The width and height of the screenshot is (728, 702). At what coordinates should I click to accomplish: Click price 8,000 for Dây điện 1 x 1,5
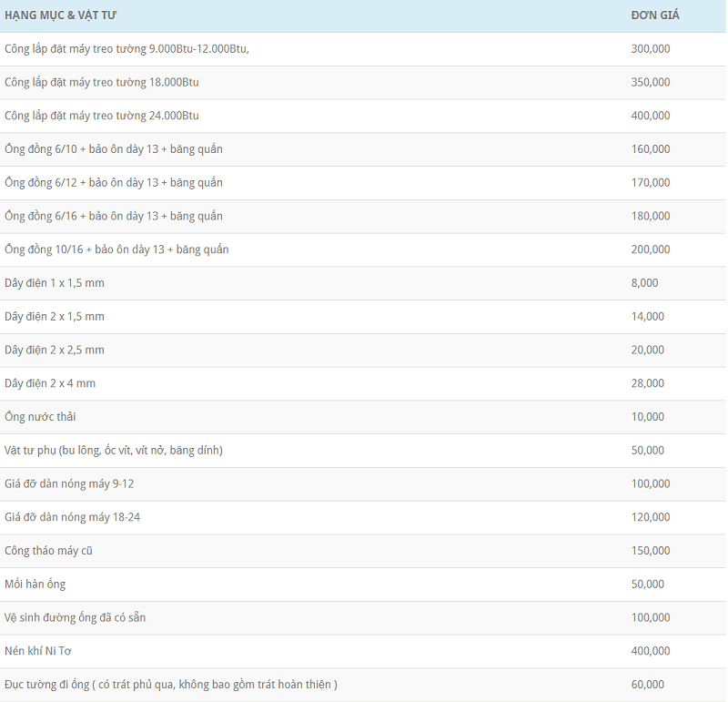[x=644, y=283]
